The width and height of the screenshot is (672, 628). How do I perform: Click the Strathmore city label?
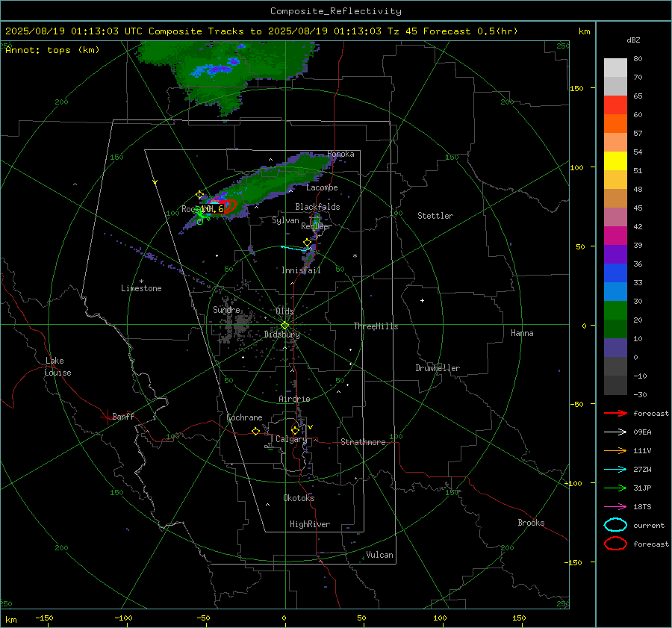(363, 442)
